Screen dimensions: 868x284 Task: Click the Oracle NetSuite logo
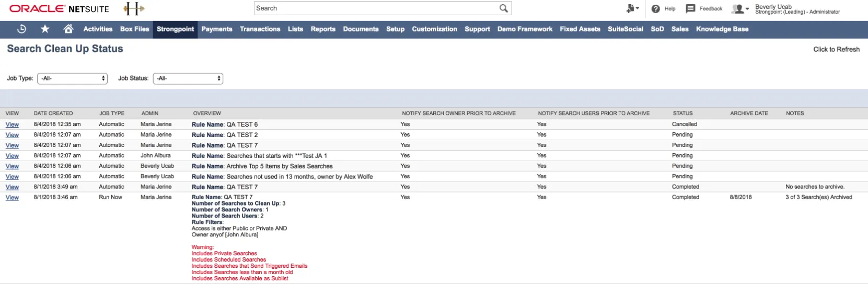[60, 9]
